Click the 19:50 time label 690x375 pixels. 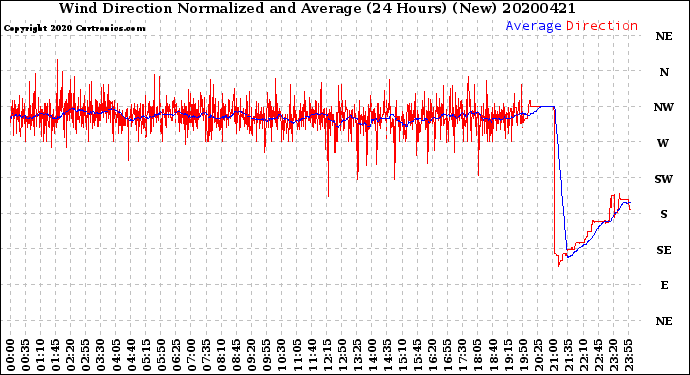[523, 355]
